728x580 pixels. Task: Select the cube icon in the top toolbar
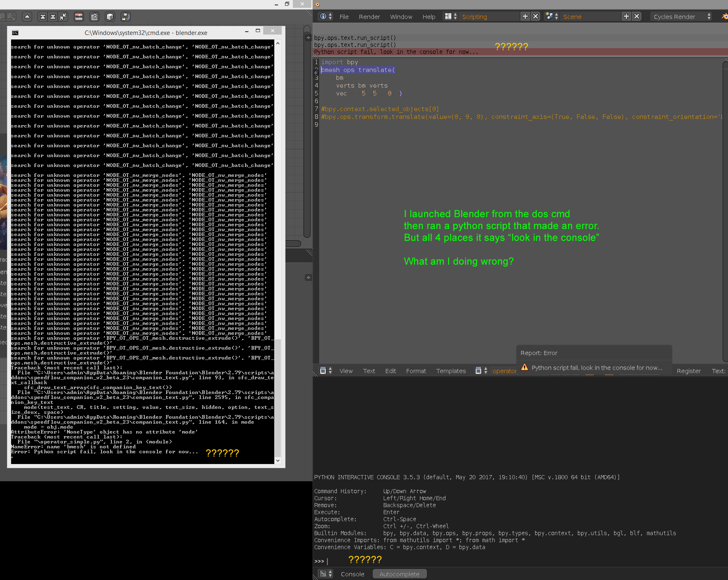110,16
